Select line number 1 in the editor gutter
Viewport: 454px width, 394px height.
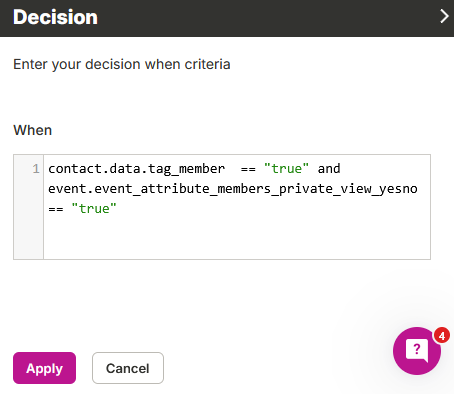36,169
